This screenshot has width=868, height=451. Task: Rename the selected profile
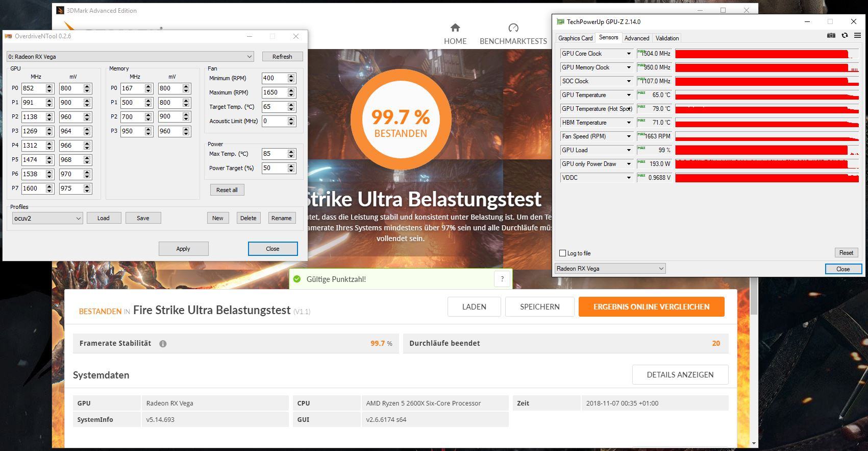(x=282, y=218)
